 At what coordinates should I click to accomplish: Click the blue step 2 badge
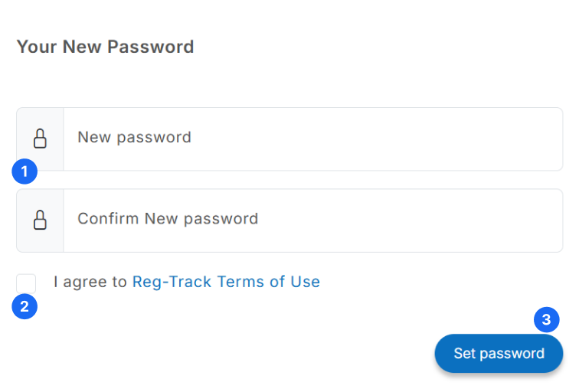click(x=25, y=306)
